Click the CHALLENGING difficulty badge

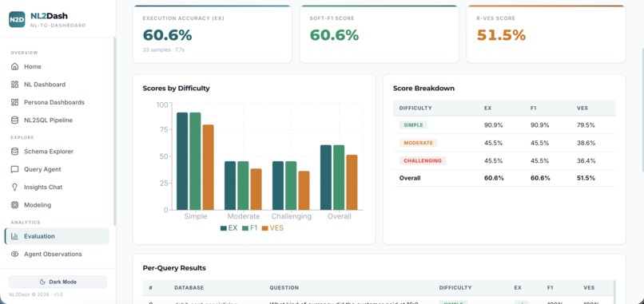point(423,161)
